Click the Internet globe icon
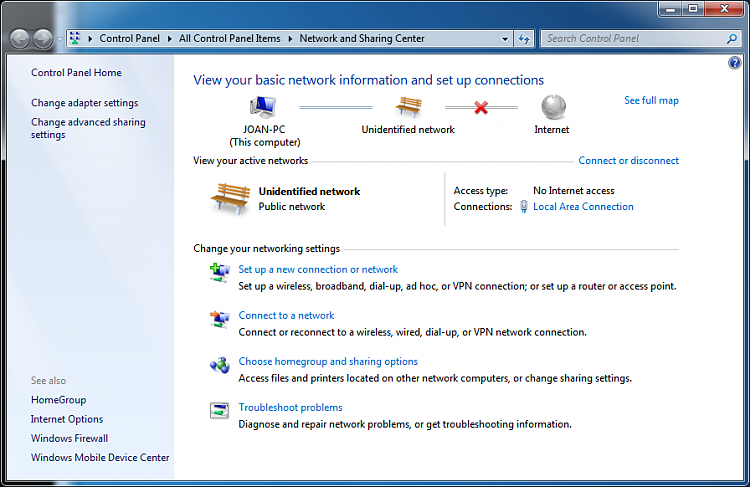 pos(553,107)
